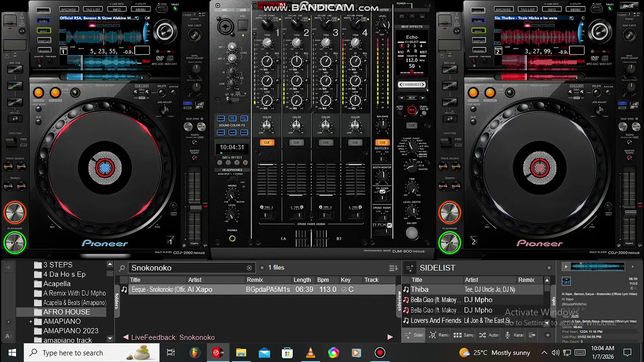Play the prelisten preview track
The height and width of the screenshot is (362, 644).
(x=566, y=267)
